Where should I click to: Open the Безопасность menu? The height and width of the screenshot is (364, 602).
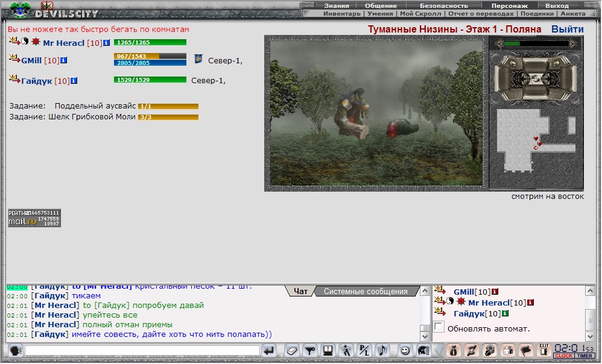pyautogui.click(x=444, y=6)
